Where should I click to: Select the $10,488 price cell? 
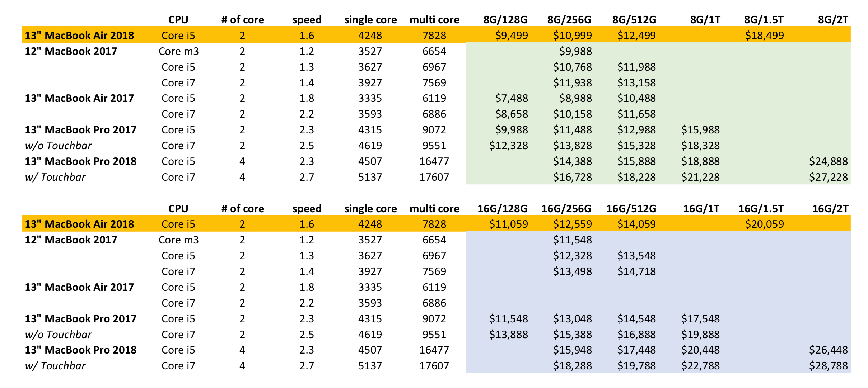[636, 98]
